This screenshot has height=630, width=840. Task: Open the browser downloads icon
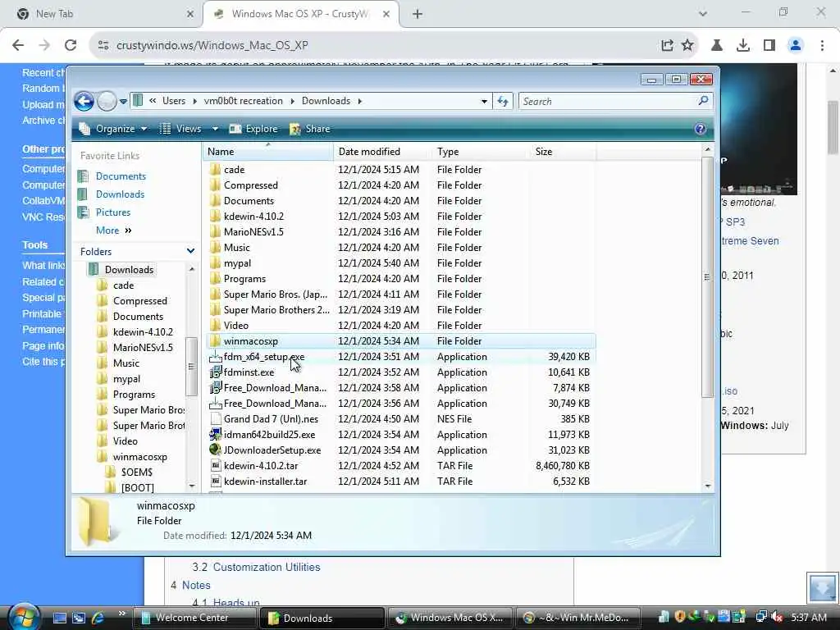pyautogui.click(x=742, y=45)
